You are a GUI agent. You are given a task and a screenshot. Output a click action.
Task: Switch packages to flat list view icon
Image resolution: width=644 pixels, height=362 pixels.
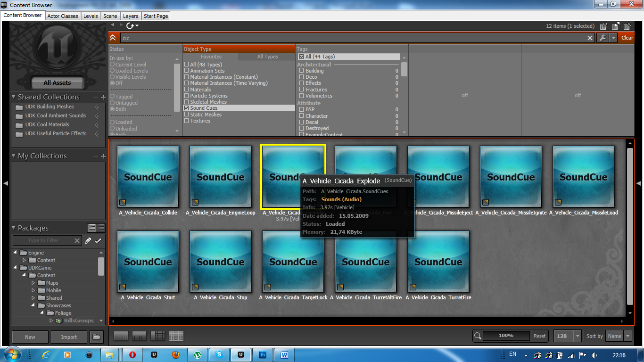tap(101, 228)
